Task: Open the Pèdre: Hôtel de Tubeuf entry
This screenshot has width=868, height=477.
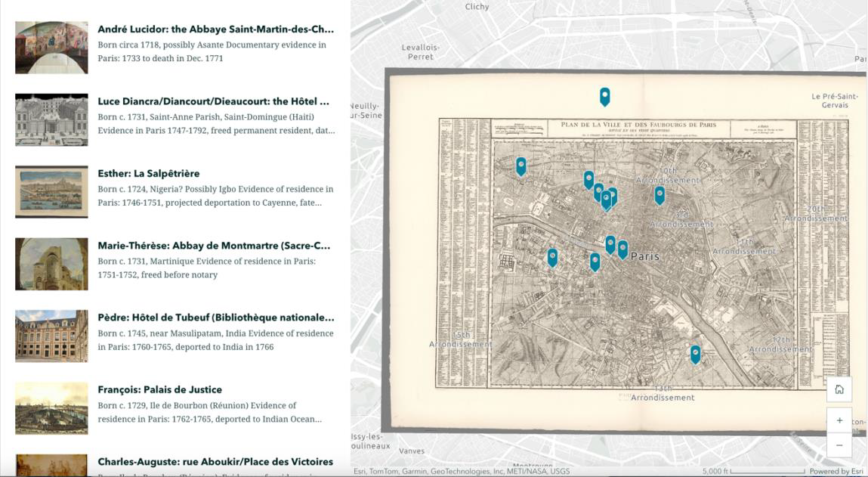Action: 216,317
